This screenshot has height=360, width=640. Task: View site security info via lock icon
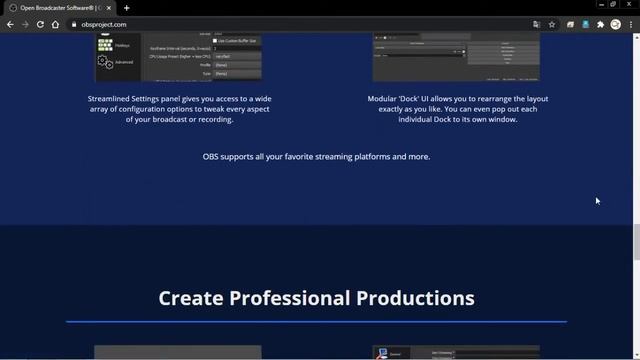pos(74,24)
